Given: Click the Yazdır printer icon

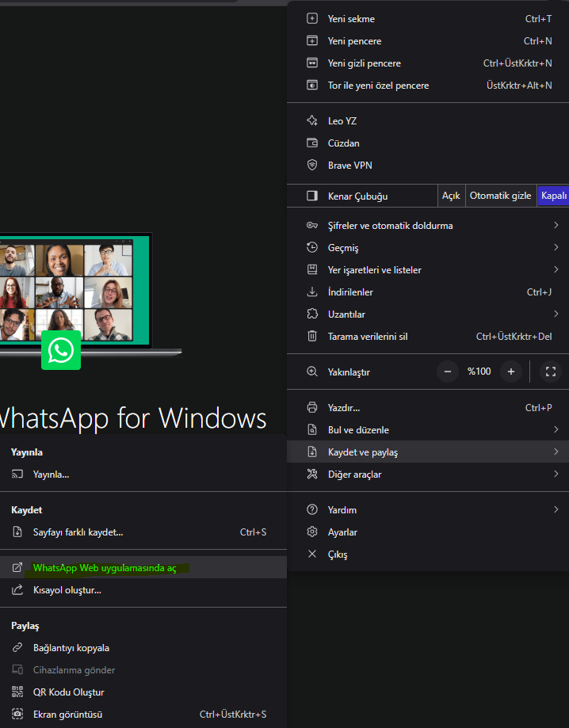Looking at the screenshot, I should 312,408.
